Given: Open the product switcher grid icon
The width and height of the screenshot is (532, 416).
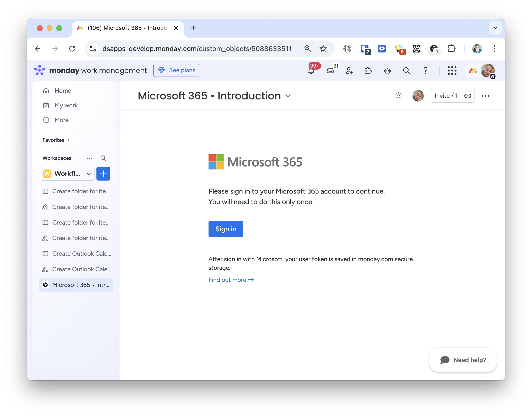Looking at the screenshot, I should [x=452, y=71].
